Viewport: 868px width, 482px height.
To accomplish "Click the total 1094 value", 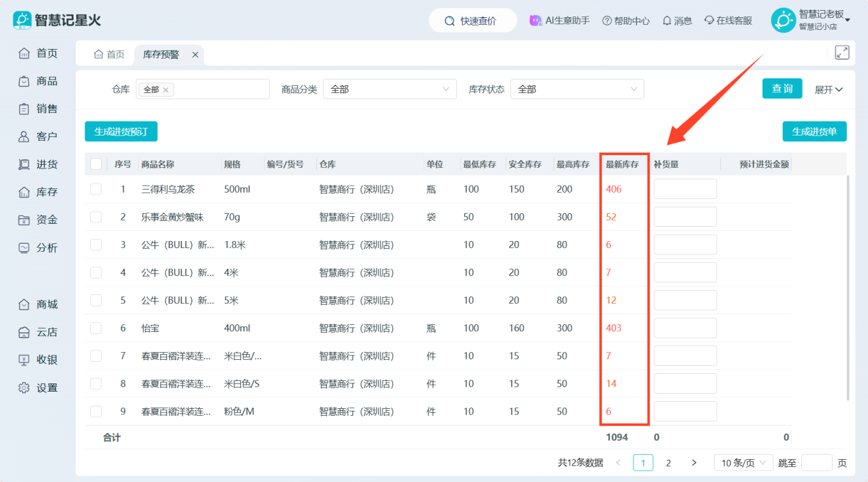I will pyautogui.click(x=617, y=437).
